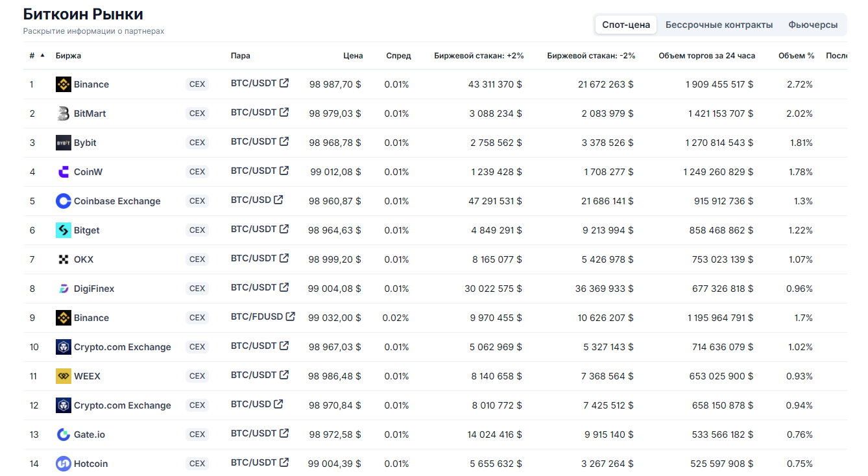Click the CEX badge in the WEEX row

point(197,376)
